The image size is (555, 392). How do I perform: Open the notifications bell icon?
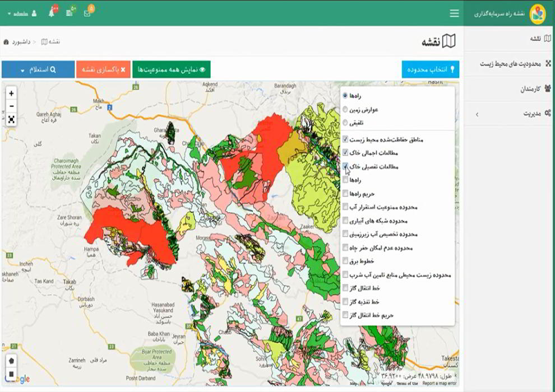click(52, 13)
